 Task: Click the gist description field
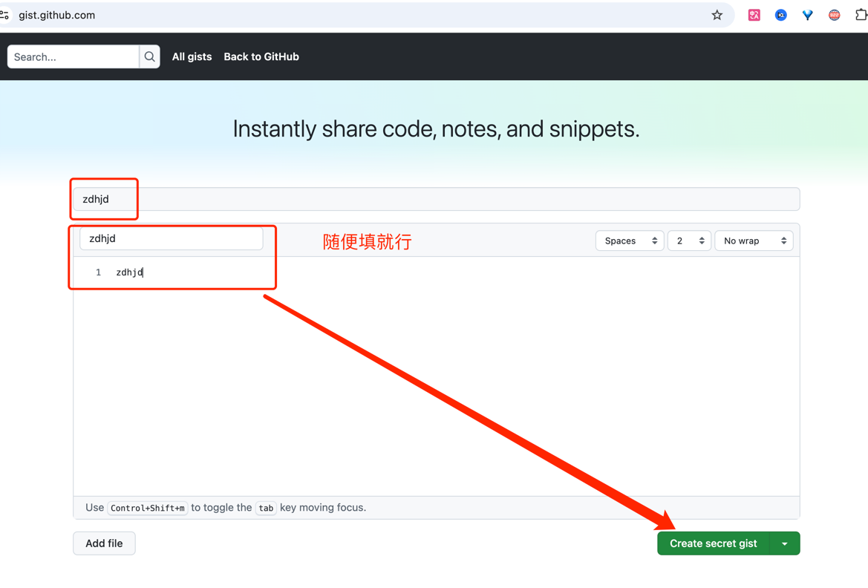click(x=436, y=199)
